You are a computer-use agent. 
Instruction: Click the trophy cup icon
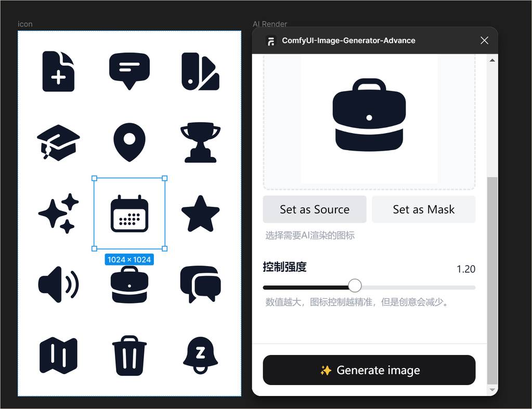click(200, 142)
